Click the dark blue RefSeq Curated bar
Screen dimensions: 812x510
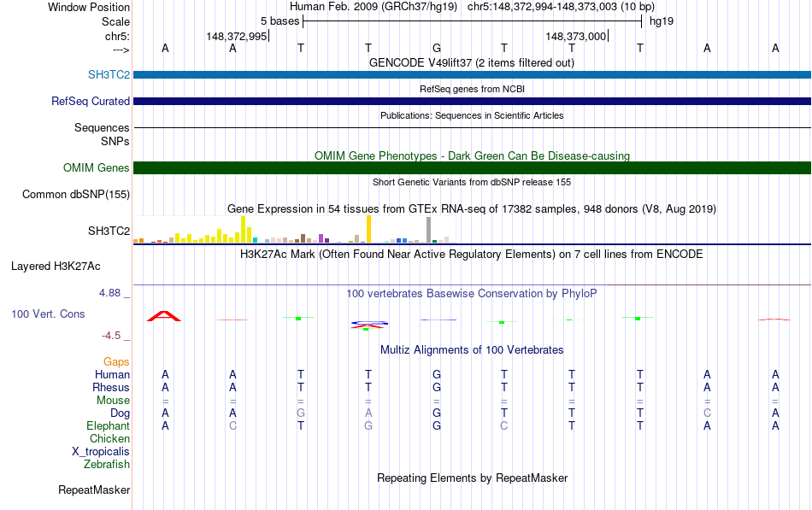472,101
